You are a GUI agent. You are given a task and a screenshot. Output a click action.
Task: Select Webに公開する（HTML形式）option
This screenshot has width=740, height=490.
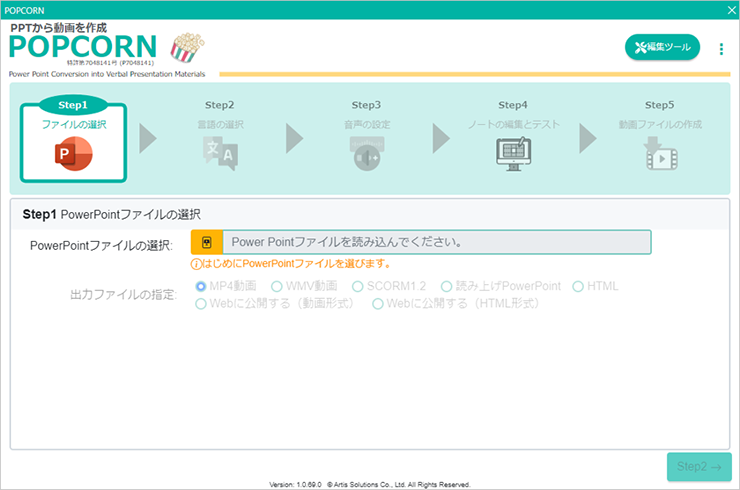pos(456,304)
